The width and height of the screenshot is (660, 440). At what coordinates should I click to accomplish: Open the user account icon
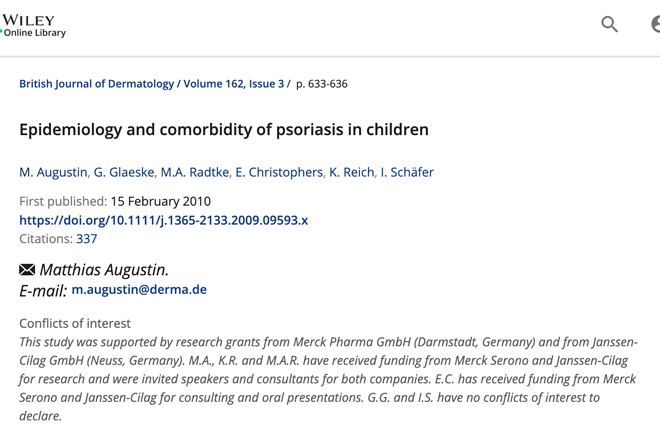tap(655, 24)
